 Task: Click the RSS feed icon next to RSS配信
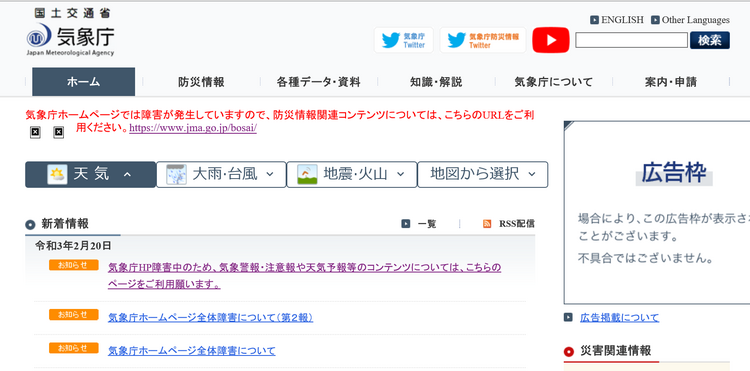click(487, 224)
